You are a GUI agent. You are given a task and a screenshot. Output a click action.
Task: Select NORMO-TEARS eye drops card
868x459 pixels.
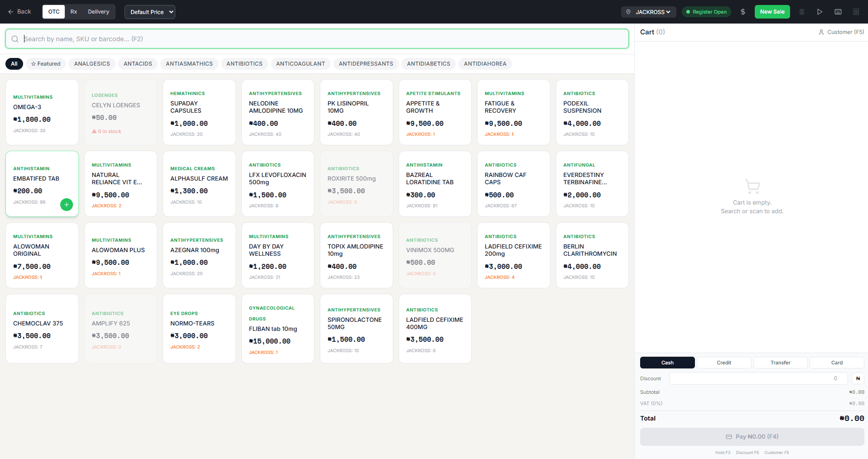199,329
